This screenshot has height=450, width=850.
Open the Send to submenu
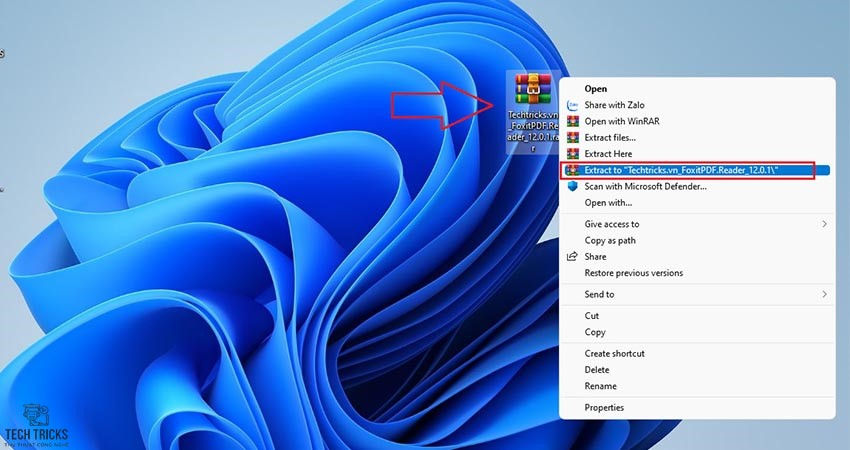[x=697, y=294]
